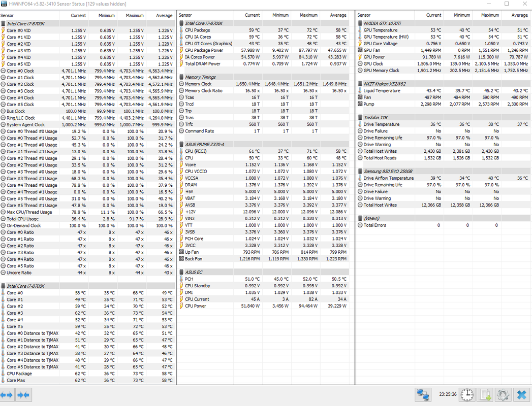Select the PCH Core voltage row
532x406 pixels.
coord(263,239)
